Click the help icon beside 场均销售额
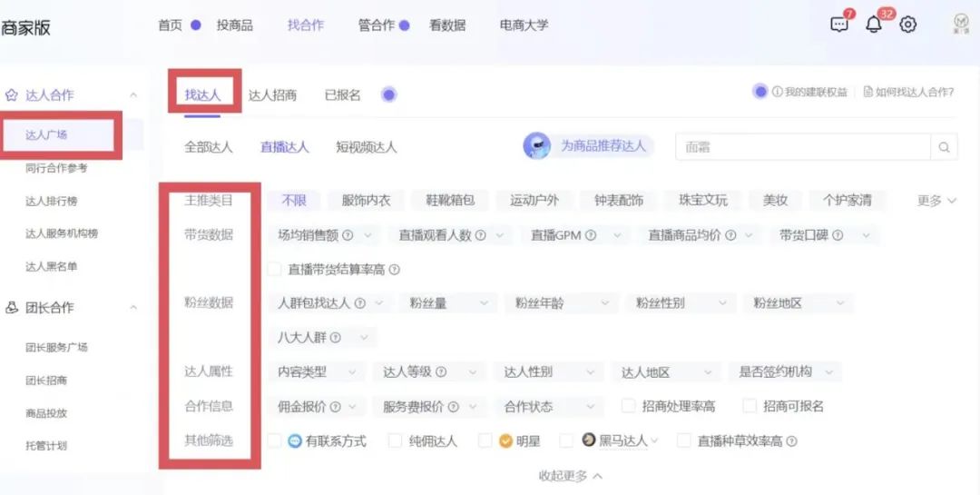 [348, 235]
